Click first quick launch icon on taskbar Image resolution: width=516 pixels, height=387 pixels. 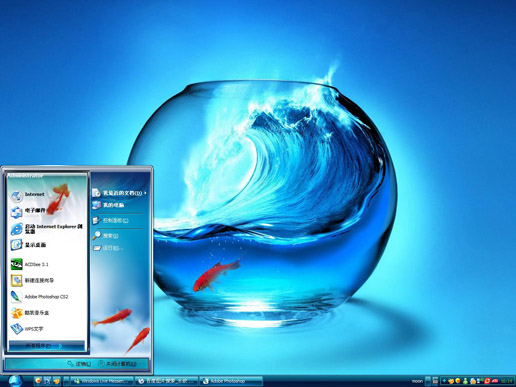[38, 381]
